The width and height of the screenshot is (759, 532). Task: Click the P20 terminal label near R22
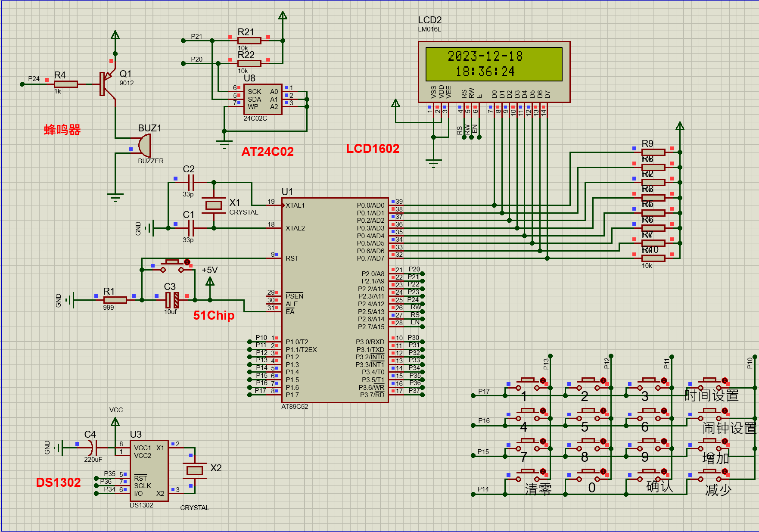click(x=196, y=59)
